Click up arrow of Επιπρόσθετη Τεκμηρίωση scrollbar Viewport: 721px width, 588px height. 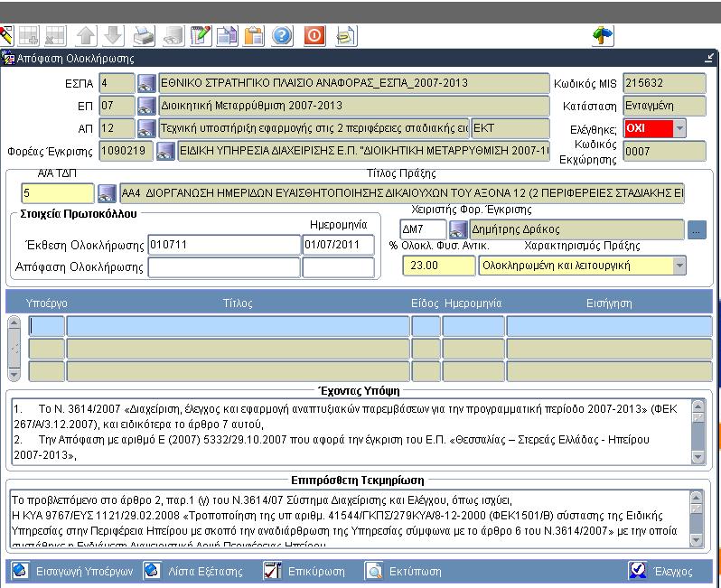pos(697,498)
